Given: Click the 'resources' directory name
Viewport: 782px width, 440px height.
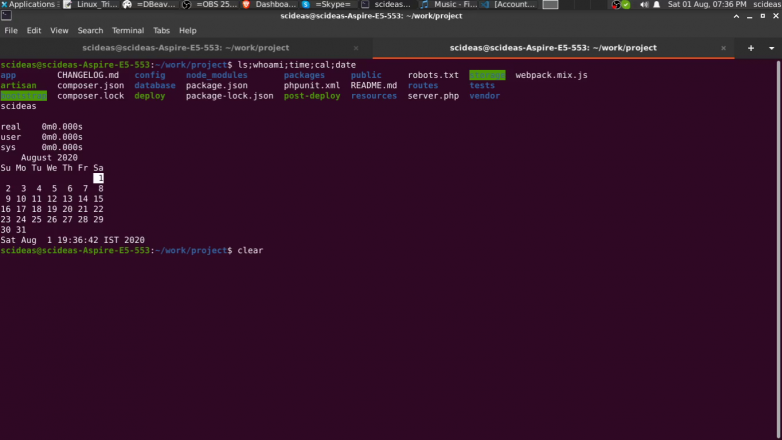Looking at the screenshot, I should 374,96.
